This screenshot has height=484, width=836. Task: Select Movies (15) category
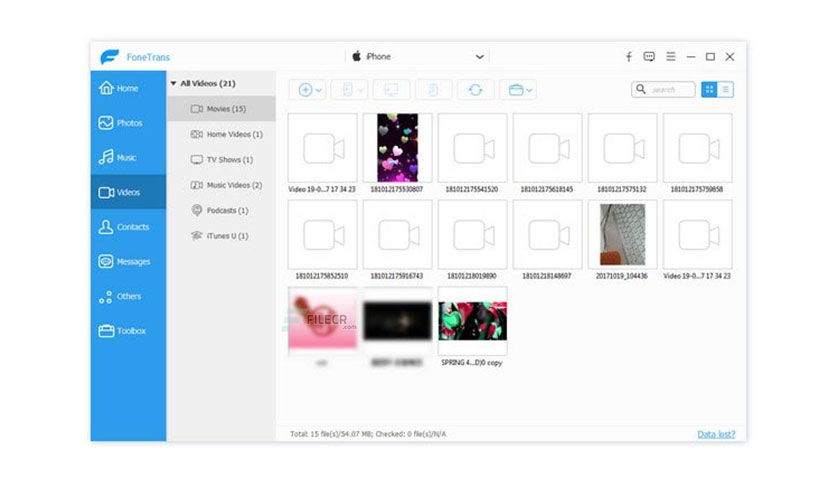(x=221, y=109)
